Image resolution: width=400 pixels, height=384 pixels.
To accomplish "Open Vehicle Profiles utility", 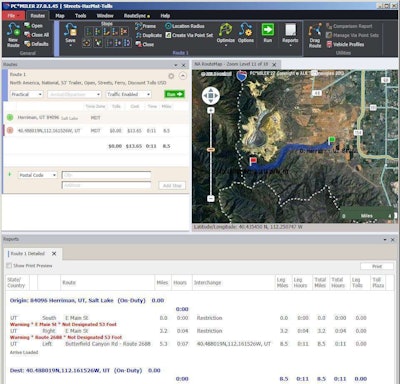I will 345,44.
